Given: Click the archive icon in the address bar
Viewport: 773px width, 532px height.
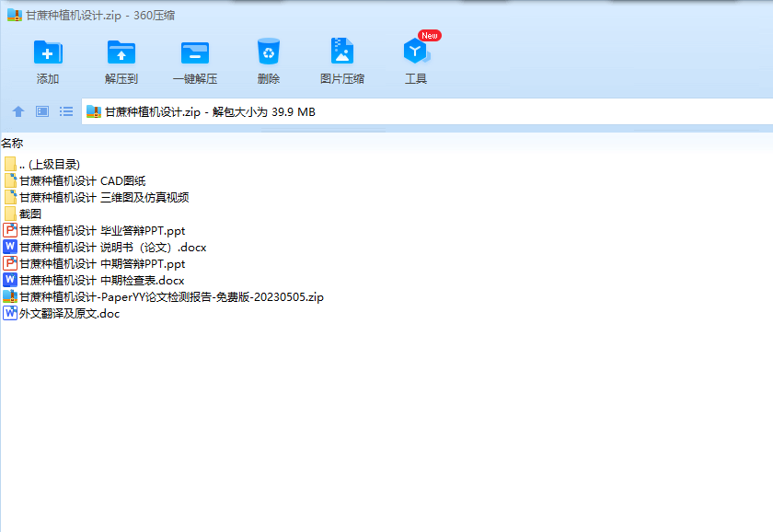Looking at the screenshot, I should coord(94,112).
